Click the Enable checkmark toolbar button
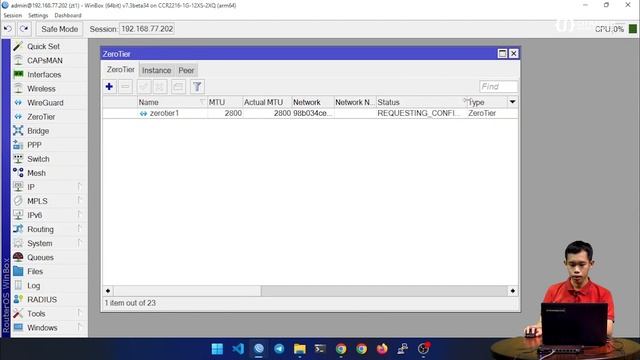 click(x=144, y=87)
